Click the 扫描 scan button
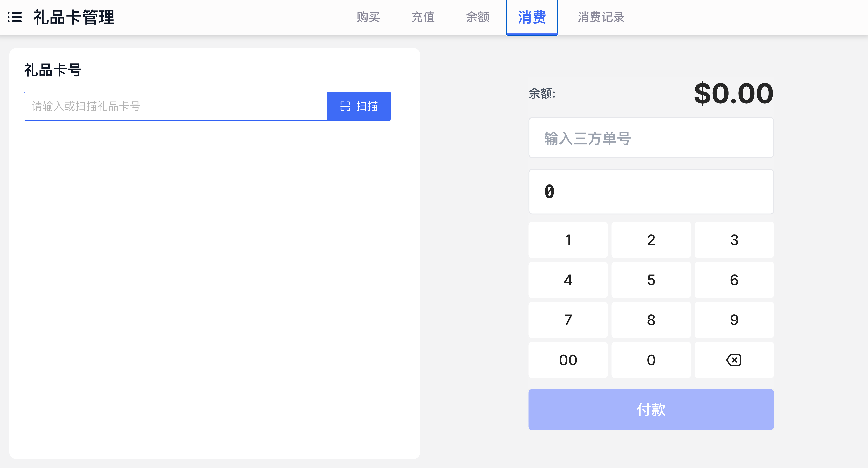Viewport: 868px width, 468px height. click(x=359, y=106)
